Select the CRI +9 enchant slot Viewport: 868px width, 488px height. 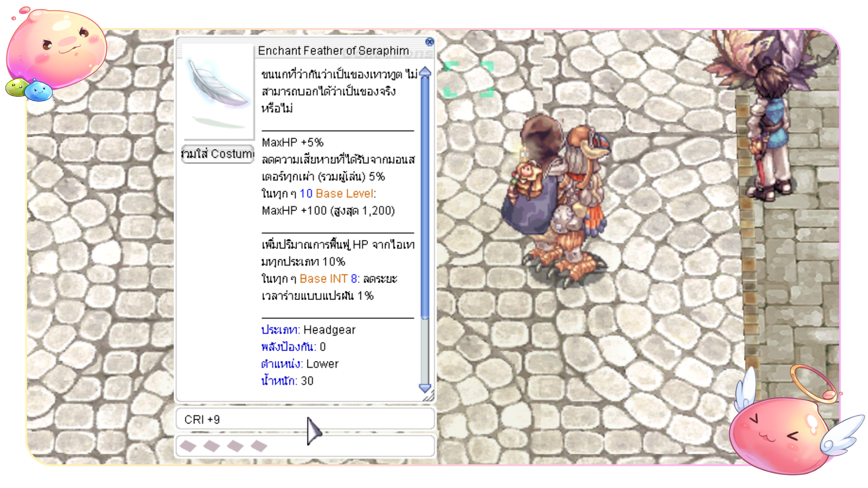305,419
